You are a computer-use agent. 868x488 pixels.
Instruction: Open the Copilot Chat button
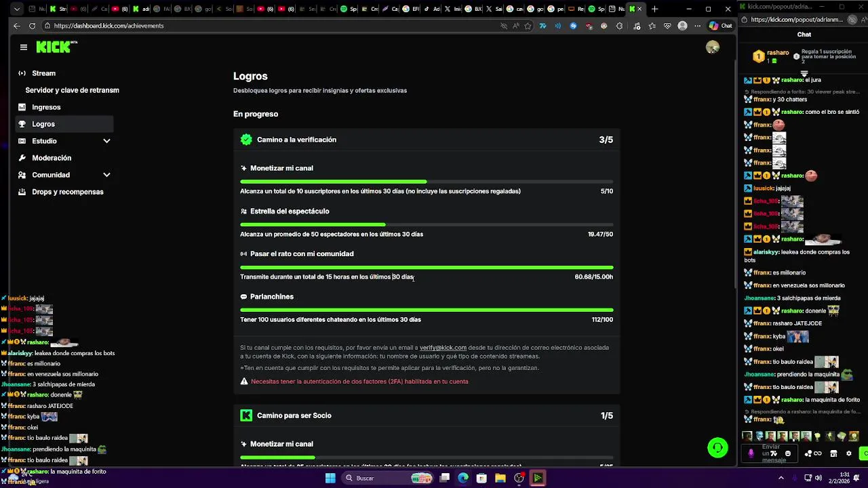click(720, 26)
